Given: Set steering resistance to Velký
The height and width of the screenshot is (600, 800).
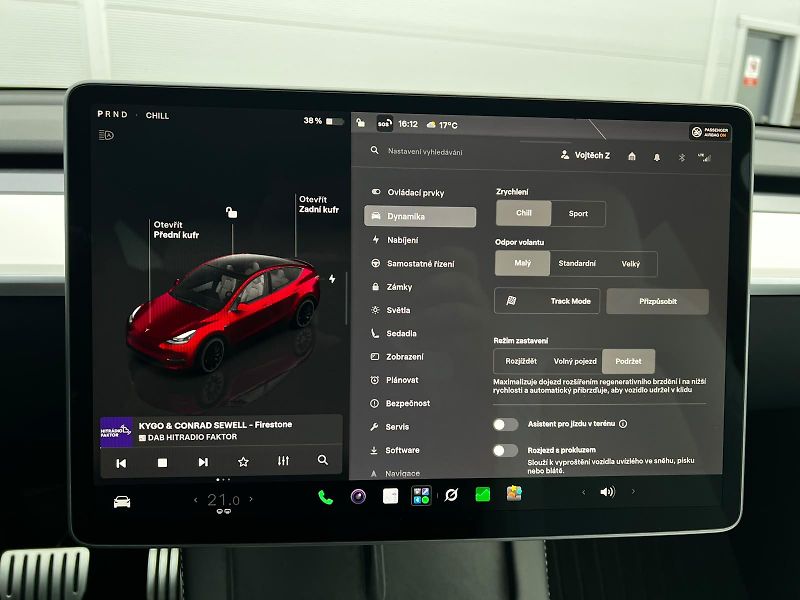Looking at the screenshot, I should pyautogui.click(x=631, y=264).
